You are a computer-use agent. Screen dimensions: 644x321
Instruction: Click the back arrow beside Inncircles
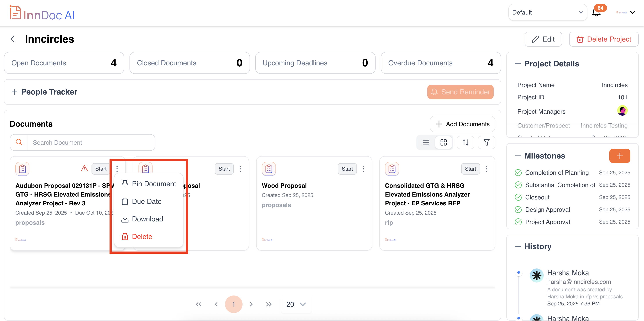pos(13,39)
